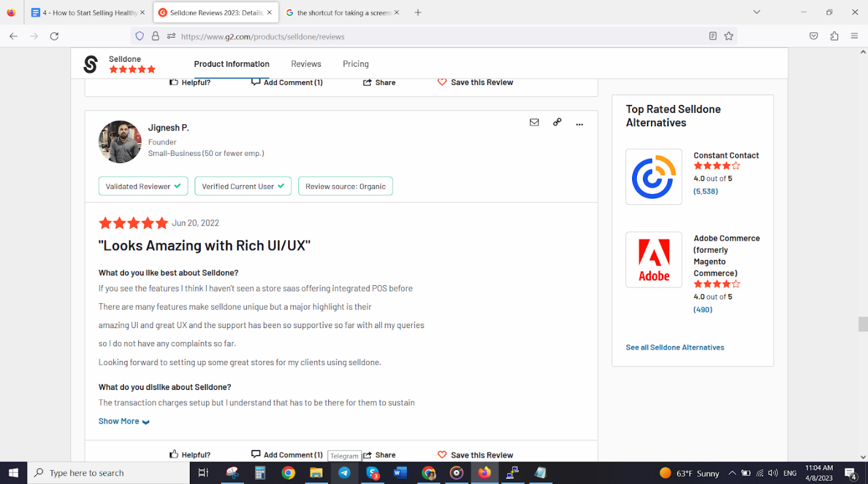Open Skype from the taskbar

(372, 472)
